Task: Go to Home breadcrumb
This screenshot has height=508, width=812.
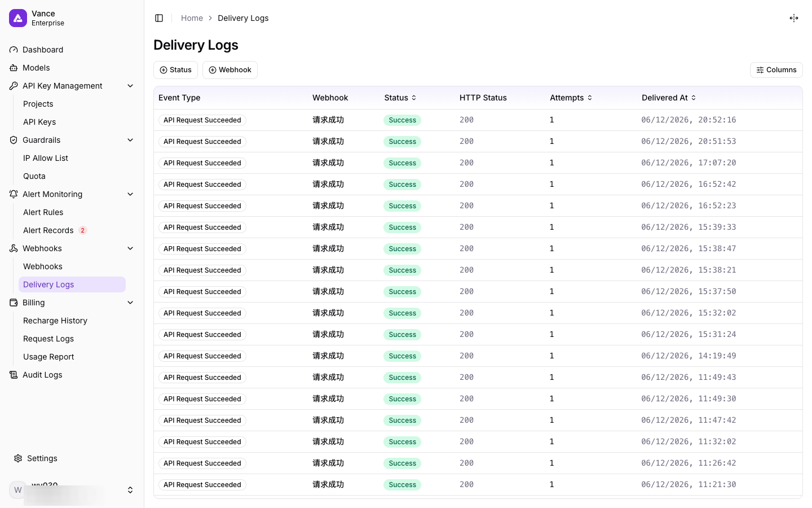Action: click(192, 18)
